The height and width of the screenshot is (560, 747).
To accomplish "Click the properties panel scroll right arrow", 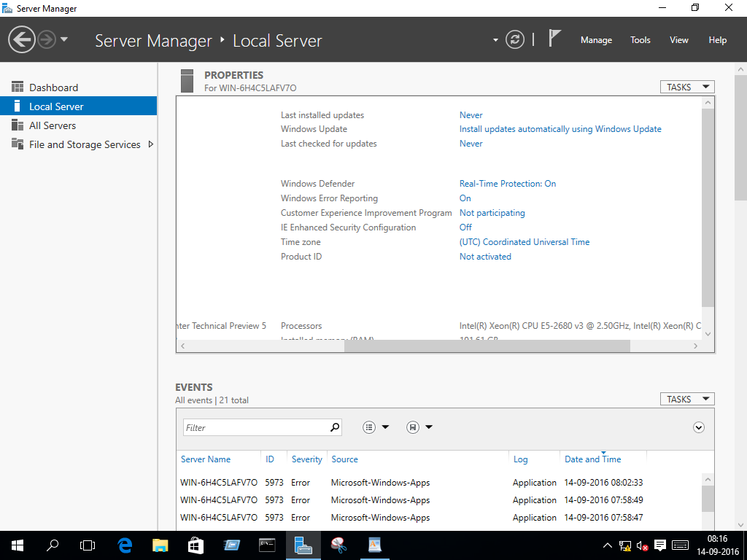I will tap(695, 346).
